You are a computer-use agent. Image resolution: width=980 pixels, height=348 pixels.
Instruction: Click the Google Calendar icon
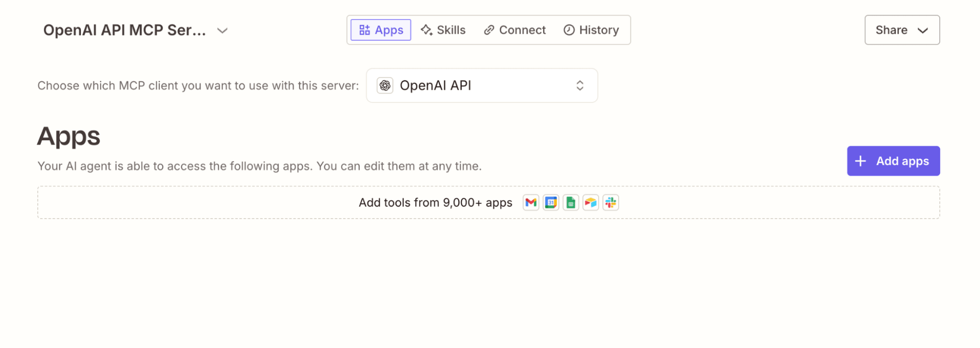(x=551, y=202)
